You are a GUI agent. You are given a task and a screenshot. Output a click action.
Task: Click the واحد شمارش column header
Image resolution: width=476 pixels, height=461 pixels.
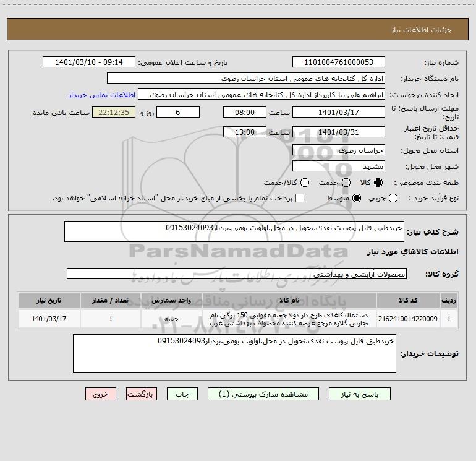pos(171,300)
